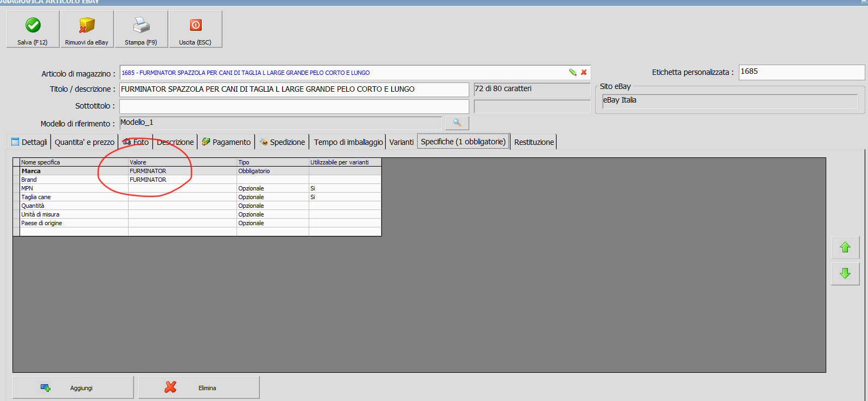Screen dimensions: 868x401
Task: Click the Salva (F12) button
Action: coord(33,29)
